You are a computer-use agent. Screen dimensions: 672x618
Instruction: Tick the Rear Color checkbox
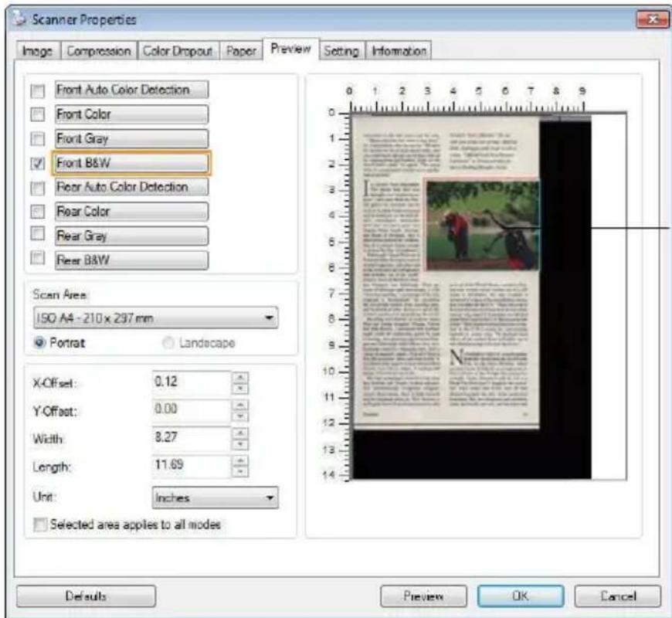(38, 212)
